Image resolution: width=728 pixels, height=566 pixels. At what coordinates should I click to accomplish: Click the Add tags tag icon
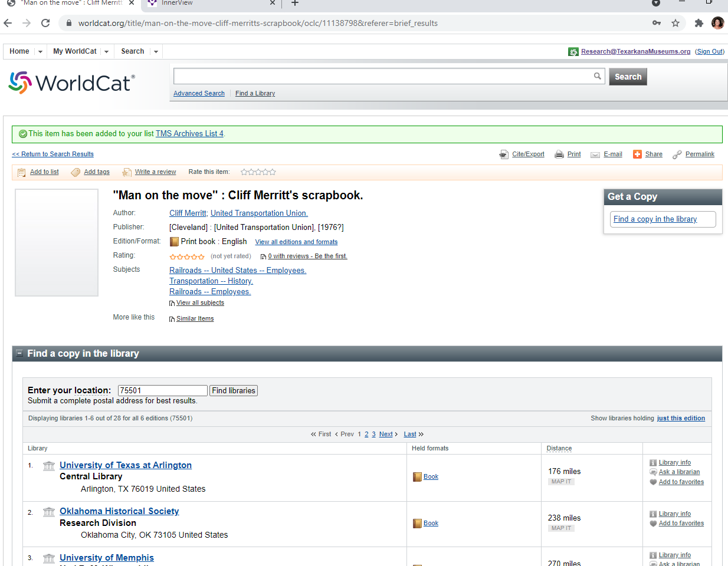76,172
